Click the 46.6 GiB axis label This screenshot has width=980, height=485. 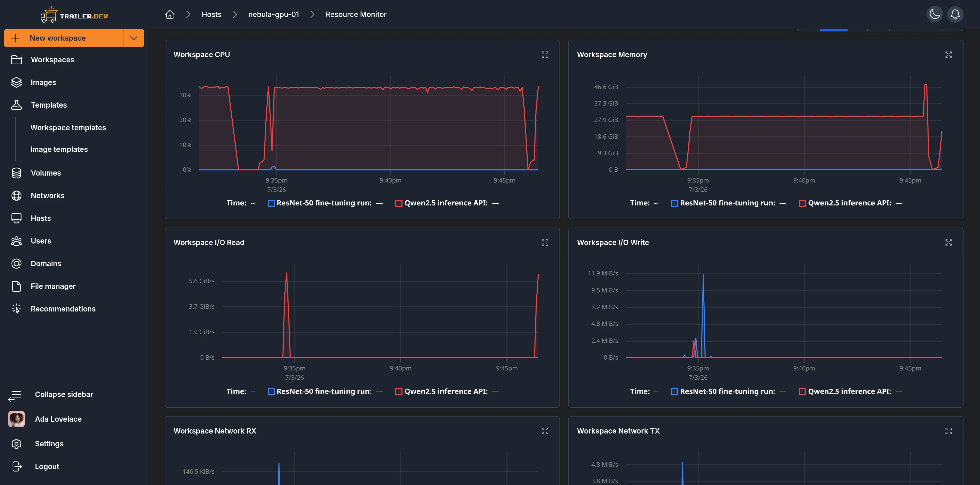606,87
